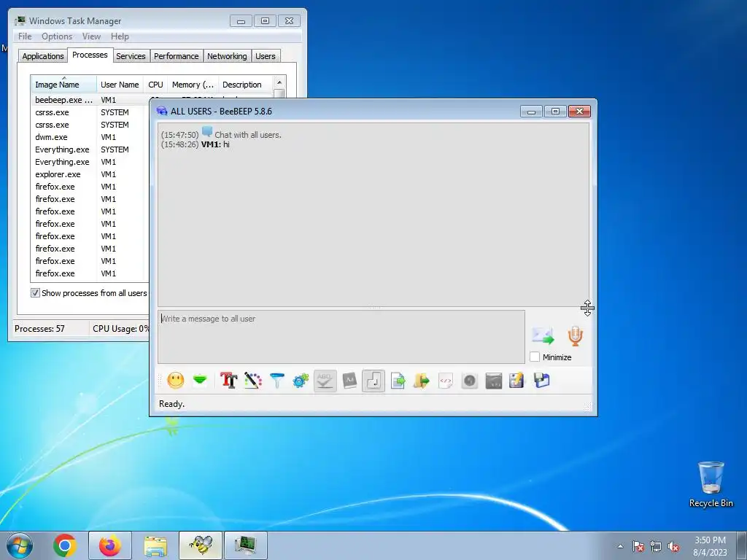The width and height of the screenshot is (747, 560).
Task: Click the blue double floppy disk icon
Action: (x=542, y=381)
